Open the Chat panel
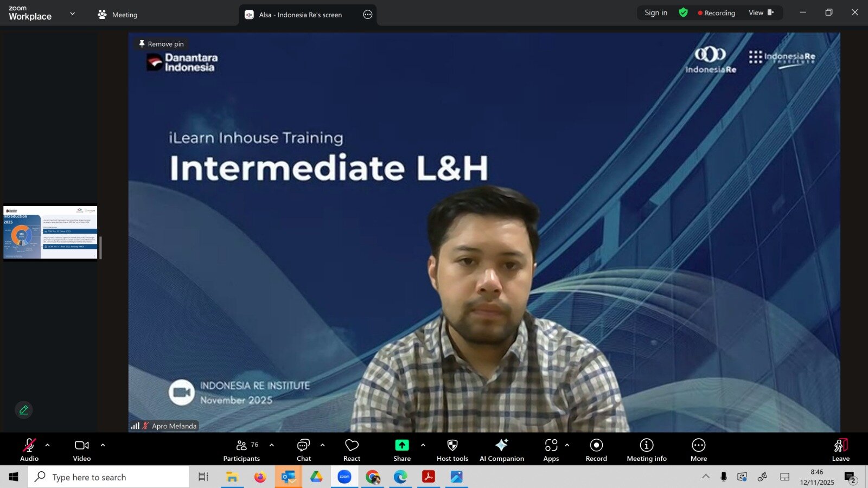This screenshot has height=488, width=868. coord(303,450)
